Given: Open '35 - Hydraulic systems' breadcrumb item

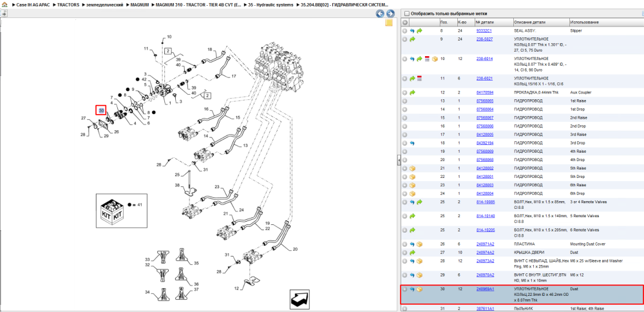Looking at the screenshot, I should coord(271,5).
